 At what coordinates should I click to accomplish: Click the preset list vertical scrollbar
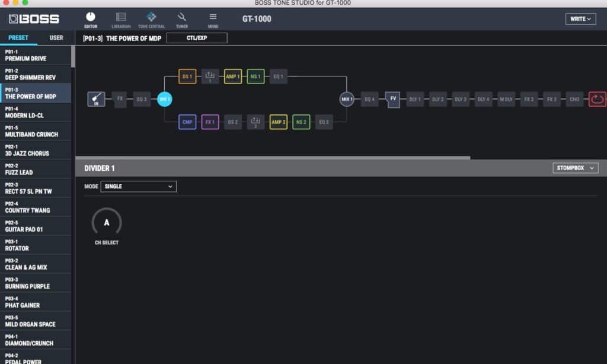click(73, 56)
